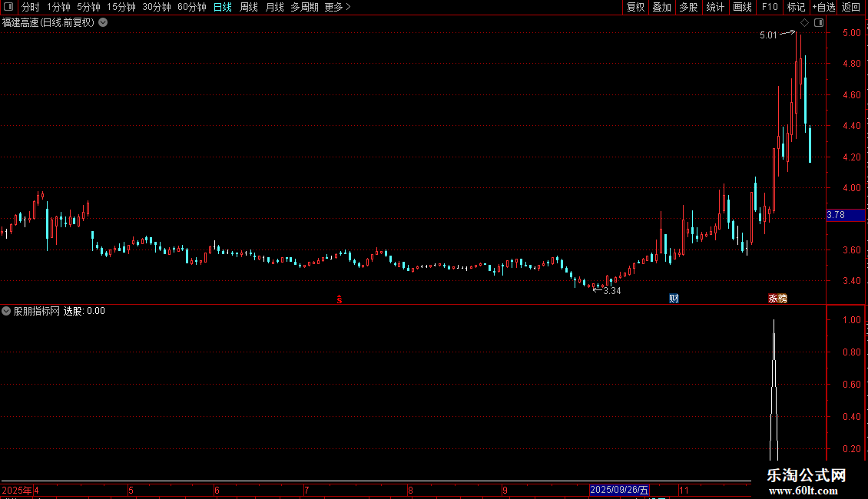The height and width of the screenshot is (499, 868).
Task: Click the white indicator spike in lower panel
Action: coord(774,390)
